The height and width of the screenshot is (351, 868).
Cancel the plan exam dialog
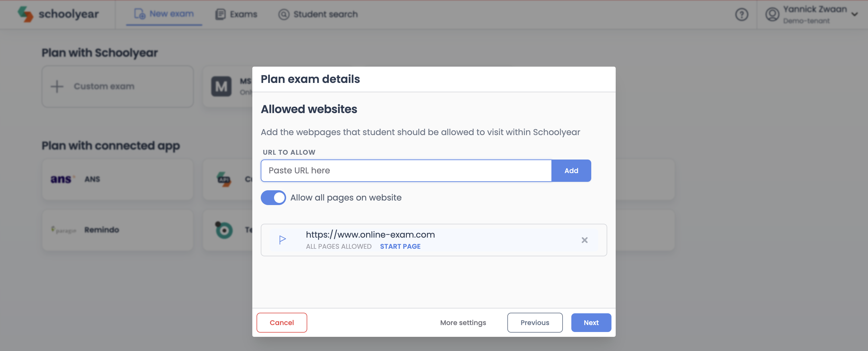pos(281,322)
